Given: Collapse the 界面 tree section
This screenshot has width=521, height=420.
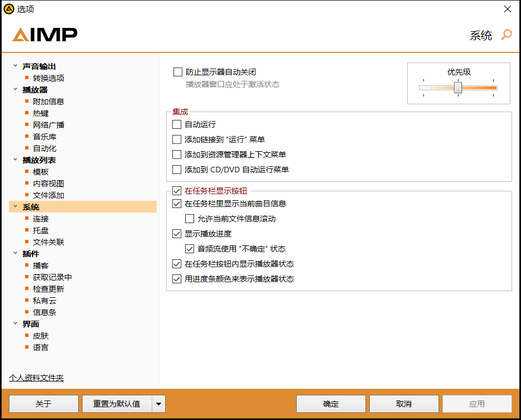Looking at the screenshot, I should point(15,324).
